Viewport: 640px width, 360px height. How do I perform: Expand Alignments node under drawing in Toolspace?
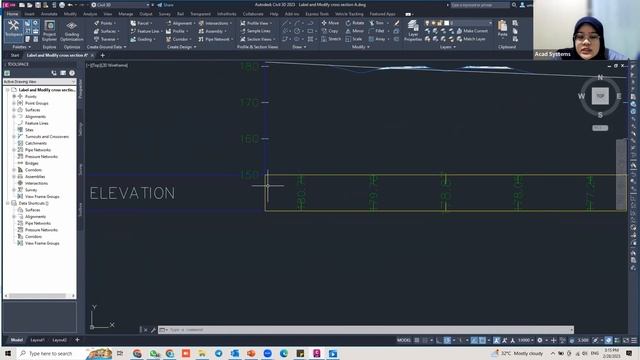pyautogui.click(x=14, y=117)
